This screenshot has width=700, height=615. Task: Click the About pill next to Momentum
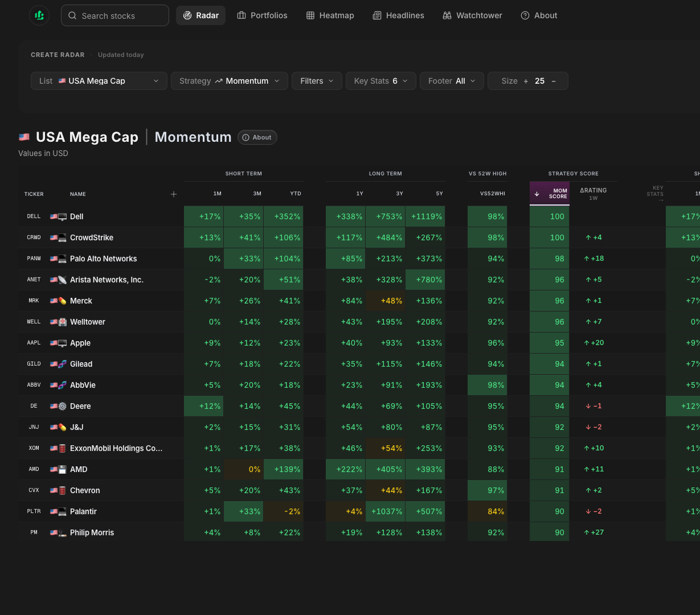tap(257, 137)
